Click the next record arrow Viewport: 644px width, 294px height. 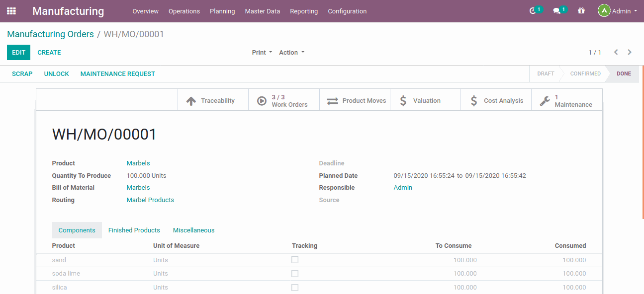click(x=630, y=52)
